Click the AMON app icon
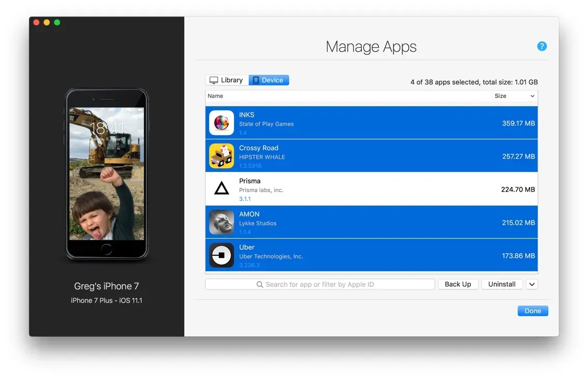Screen dimensions: 588x378 point(221,222)
